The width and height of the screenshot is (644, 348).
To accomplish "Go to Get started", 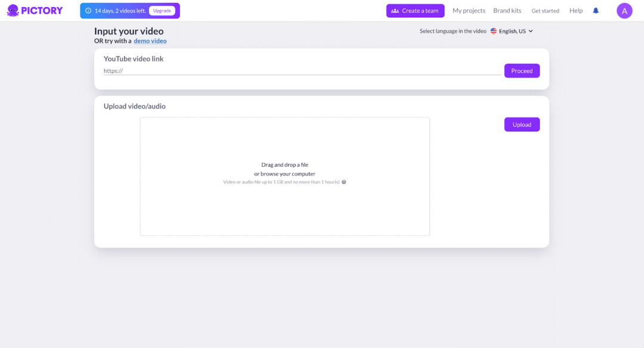I will (x=545, y=11).
